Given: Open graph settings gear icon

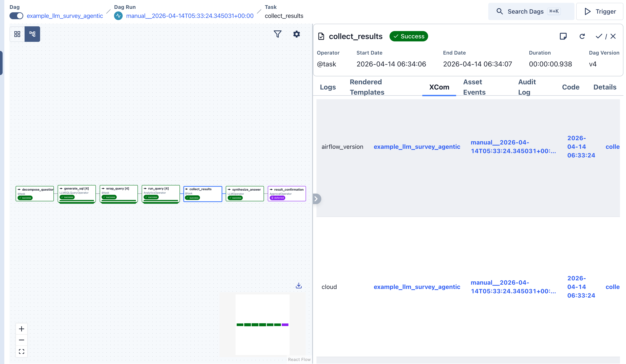Looking at the screenshot, I should [x=296, y=34].
